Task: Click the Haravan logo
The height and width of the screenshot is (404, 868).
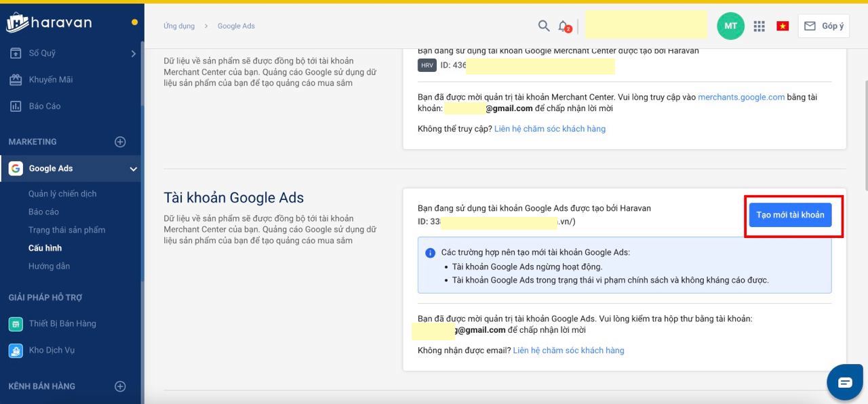Action: coord(50,22)
